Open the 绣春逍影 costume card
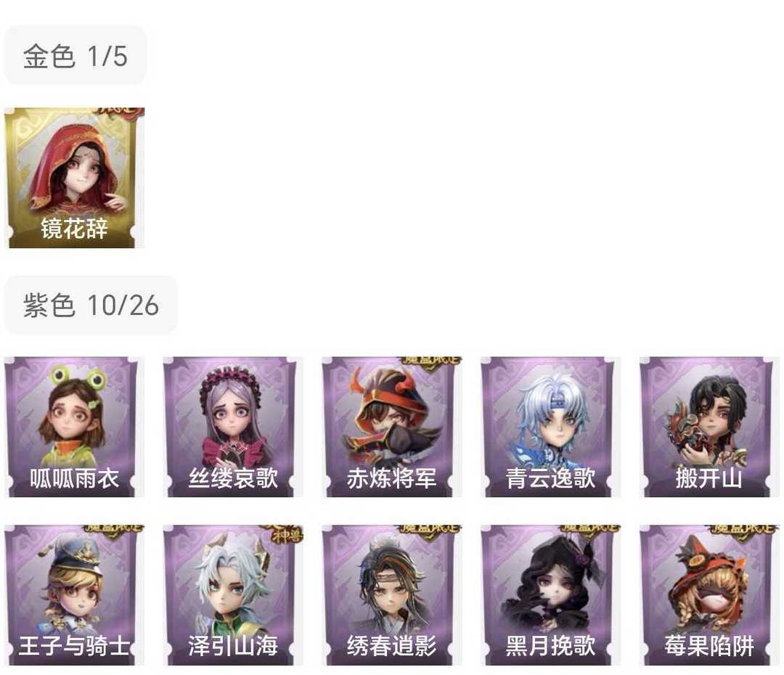This screenshot has width=784, height=675. point(391,595)
